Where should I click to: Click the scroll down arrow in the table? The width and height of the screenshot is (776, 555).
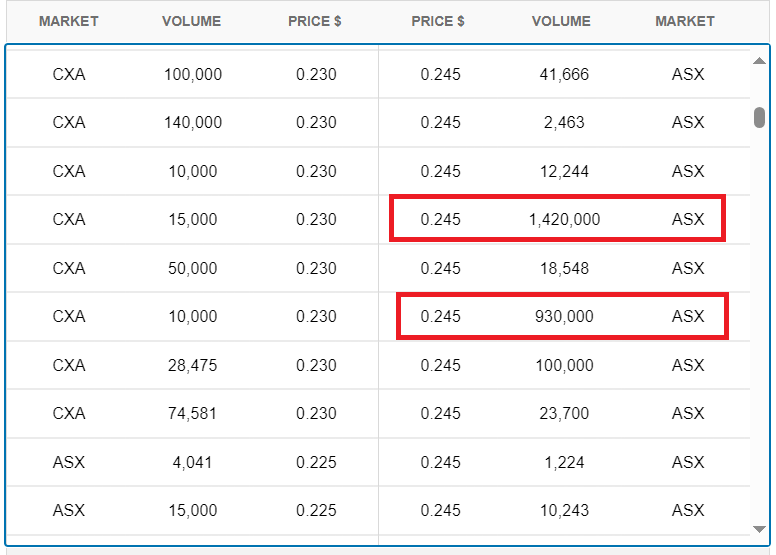759,528
